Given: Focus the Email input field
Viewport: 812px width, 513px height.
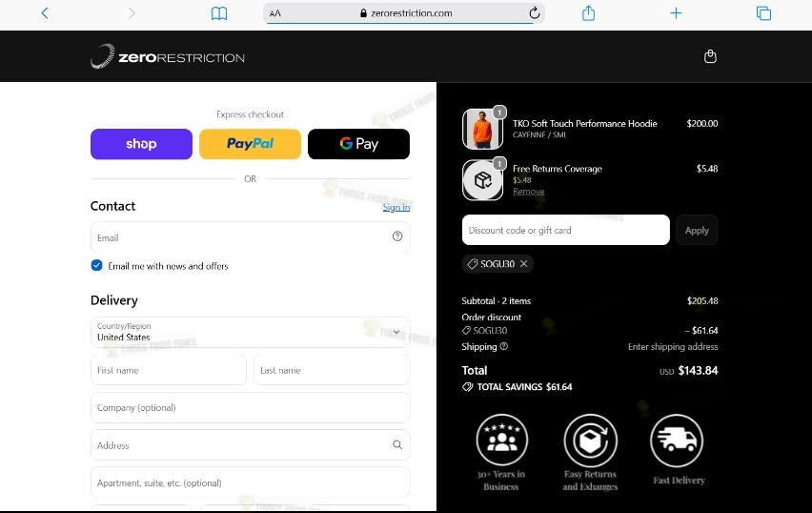Looking at the screenshot, I should click(250, 237).
